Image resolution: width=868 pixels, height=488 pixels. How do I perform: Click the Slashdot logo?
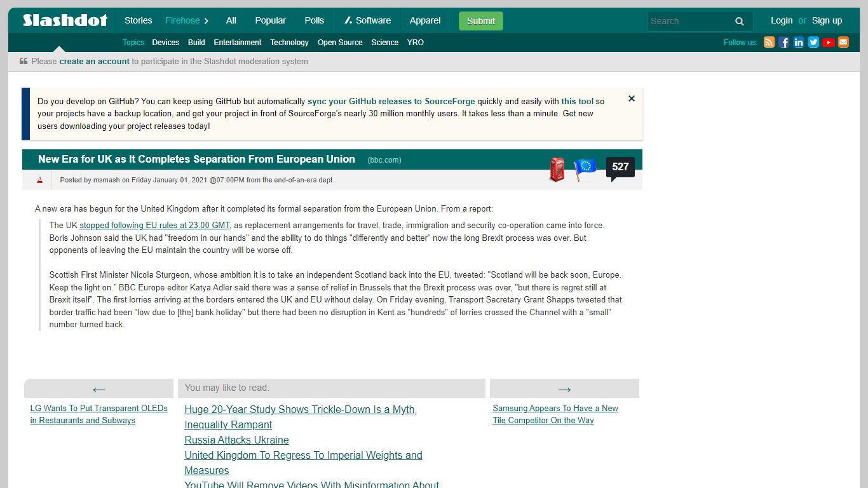coord(65,20)
